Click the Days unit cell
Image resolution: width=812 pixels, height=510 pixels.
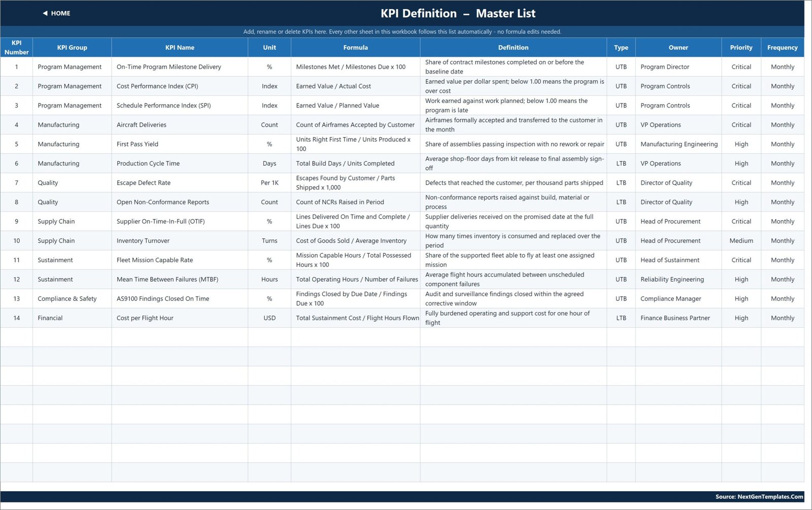(269, 163)
